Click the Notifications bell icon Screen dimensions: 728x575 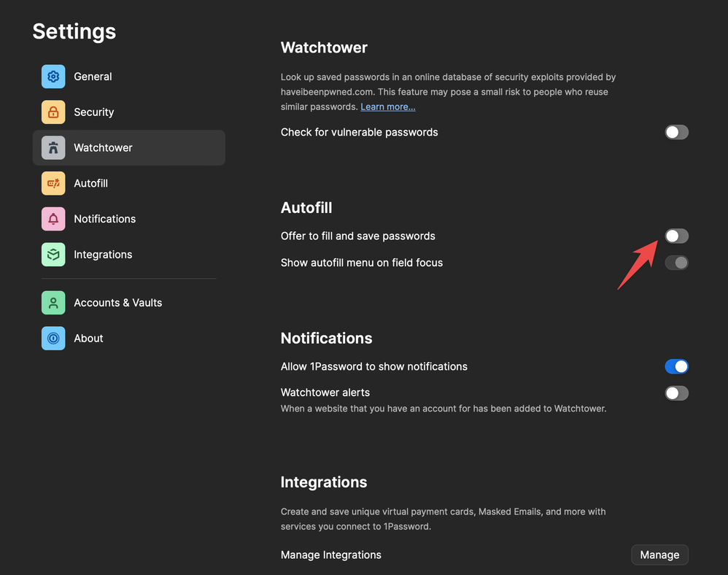point(53,219)
